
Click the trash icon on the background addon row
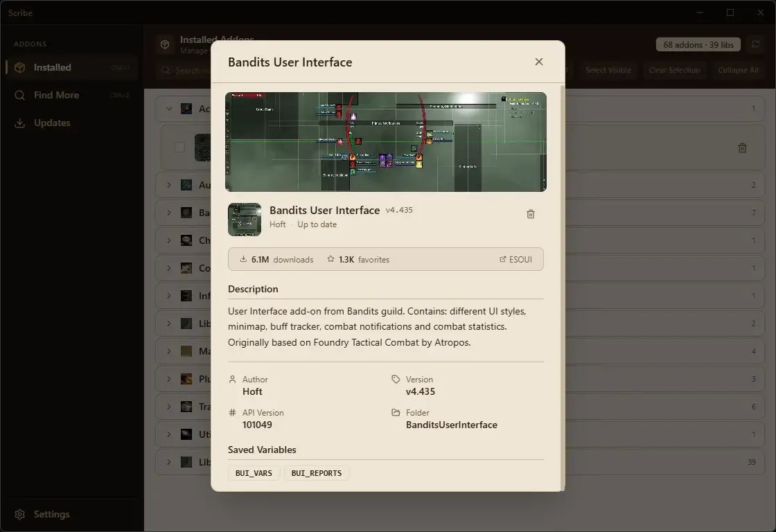[742, 148]
